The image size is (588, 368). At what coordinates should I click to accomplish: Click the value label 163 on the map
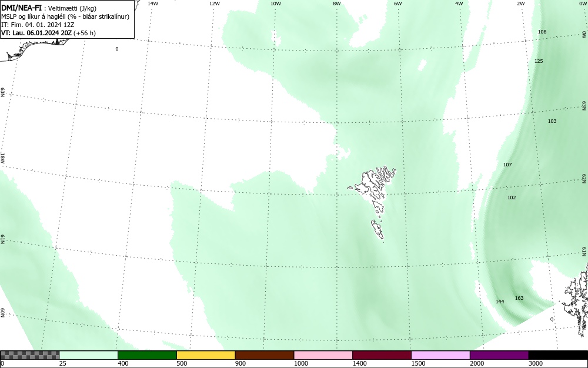tap(519, 298)
